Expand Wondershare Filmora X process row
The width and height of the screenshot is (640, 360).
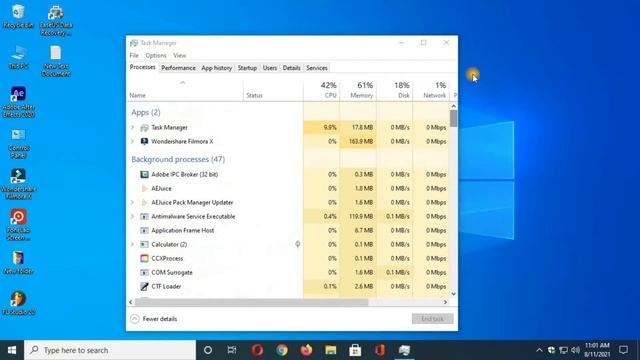[x=132, y=142]
